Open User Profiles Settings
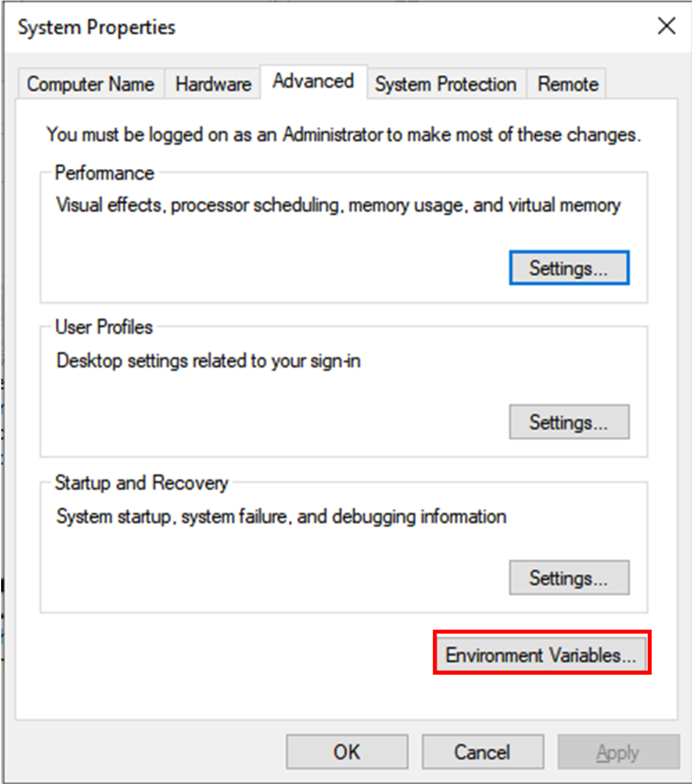 pos(569,422)
